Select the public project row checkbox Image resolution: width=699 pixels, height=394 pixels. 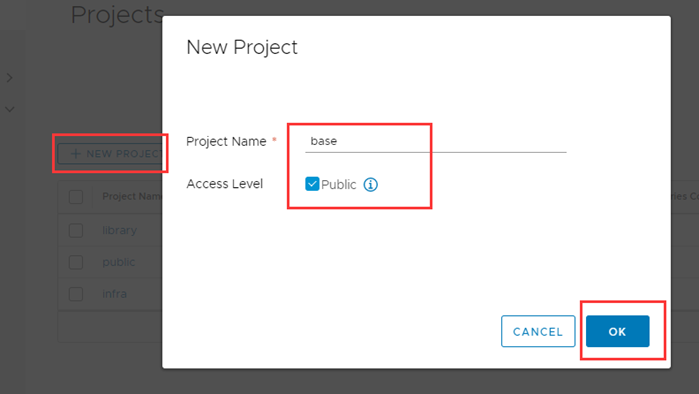(76, 262)
